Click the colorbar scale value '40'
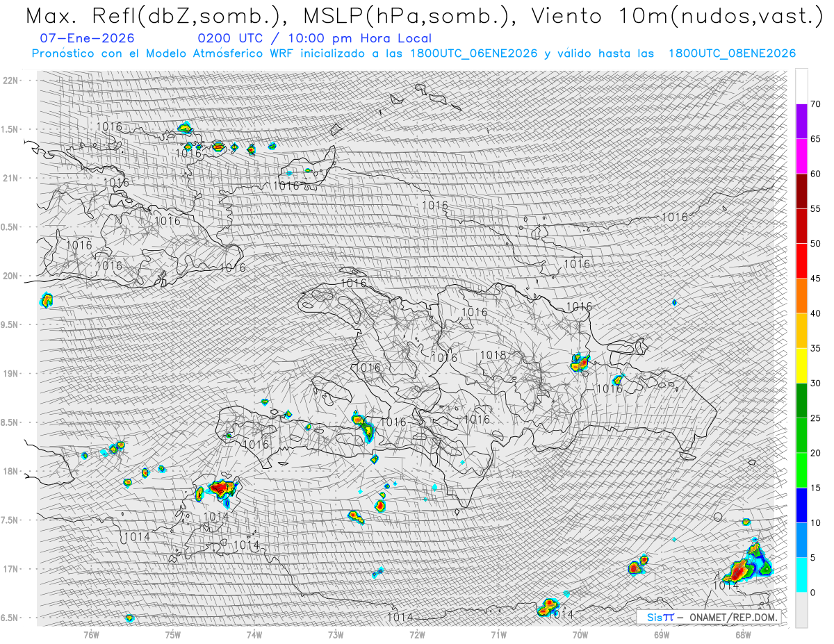The image size is (834, 644). click(815, 313)
